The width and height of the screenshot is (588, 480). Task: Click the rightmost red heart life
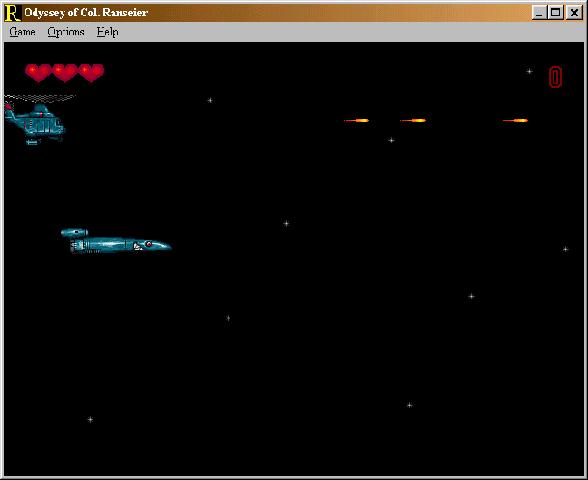pos(91,72)
